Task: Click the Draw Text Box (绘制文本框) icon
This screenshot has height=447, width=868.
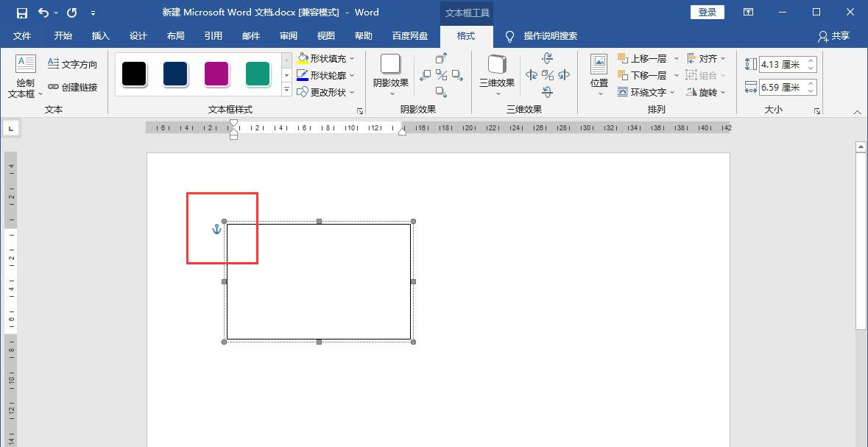Action: coord(26,65)
